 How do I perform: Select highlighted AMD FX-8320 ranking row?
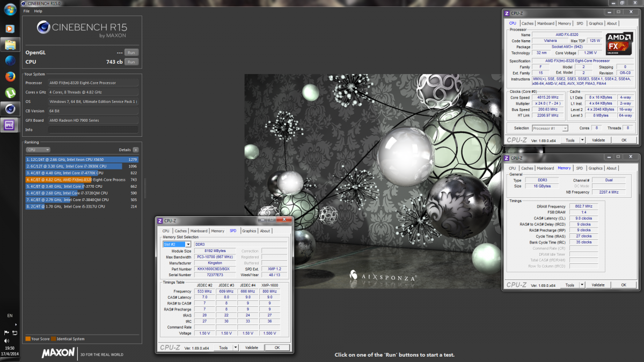tap(82, 180)
